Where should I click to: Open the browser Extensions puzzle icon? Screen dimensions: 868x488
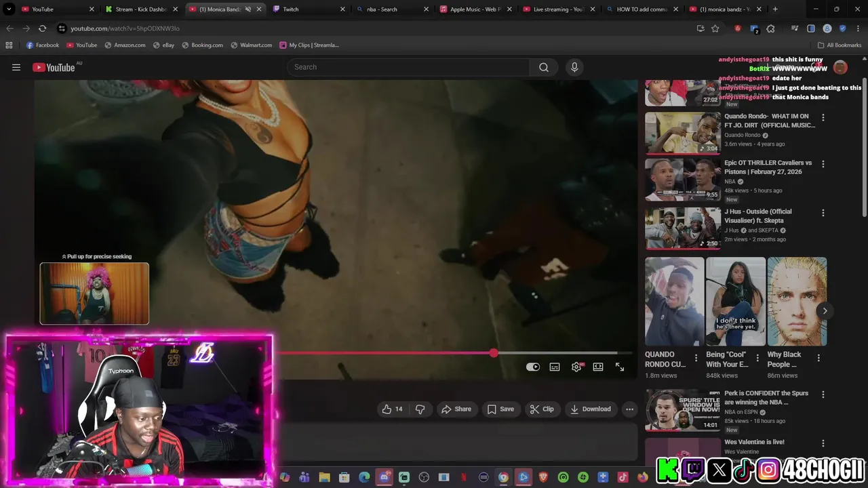[x=770, y=28]
